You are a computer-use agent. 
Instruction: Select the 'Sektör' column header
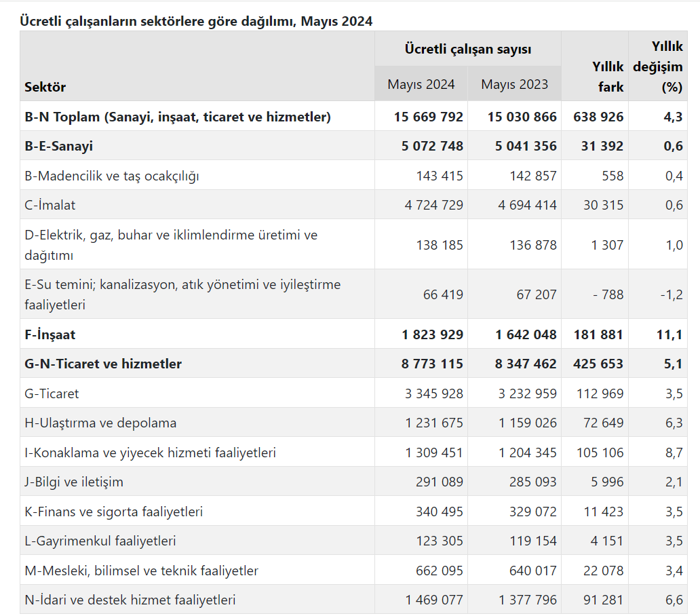[x=45, y=87]
